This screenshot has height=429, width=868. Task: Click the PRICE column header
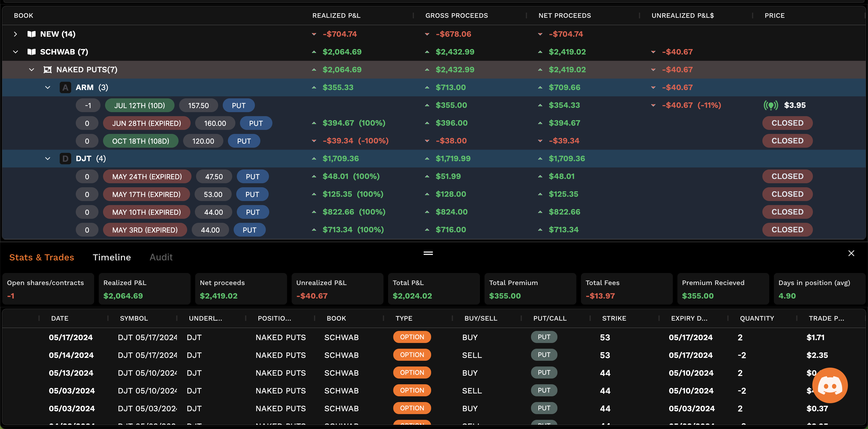[x=774, y=15]
